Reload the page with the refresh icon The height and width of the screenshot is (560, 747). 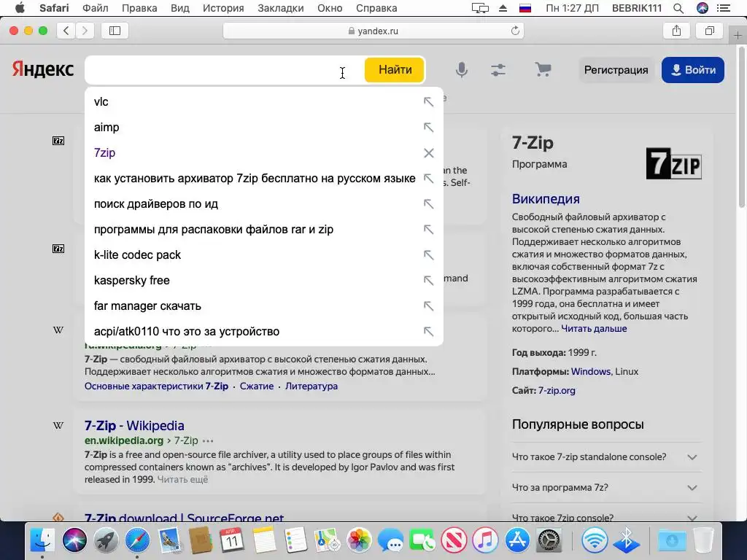[515, 31]
